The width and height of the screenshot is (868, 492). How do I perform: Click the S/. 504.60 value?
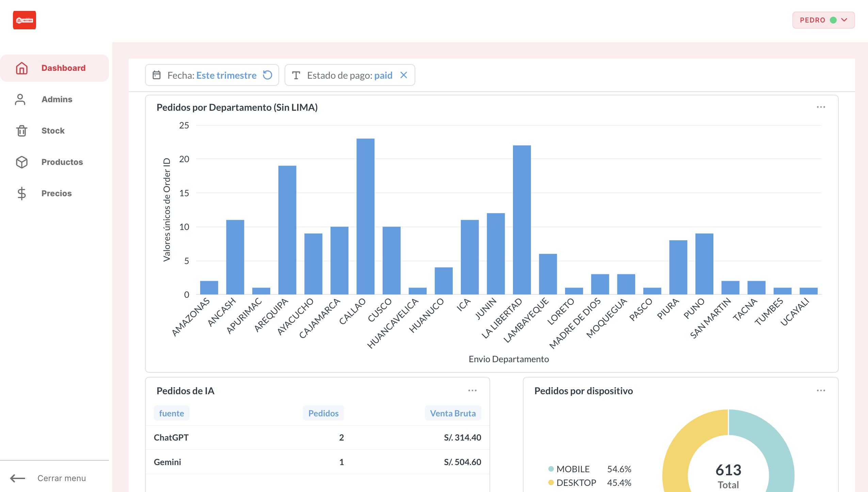463,462
